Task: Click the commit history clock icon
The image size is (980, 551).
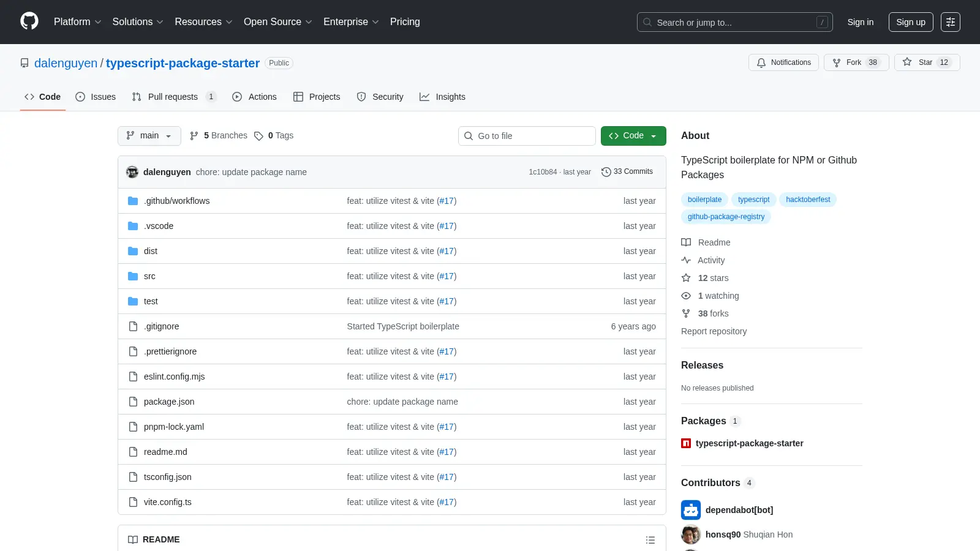Action: coord(606,172)
